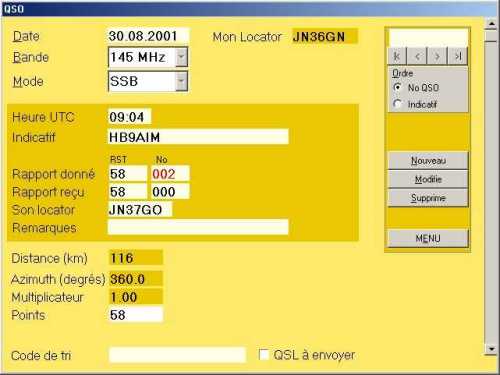Select the Indicatif order option

[397, 104]
